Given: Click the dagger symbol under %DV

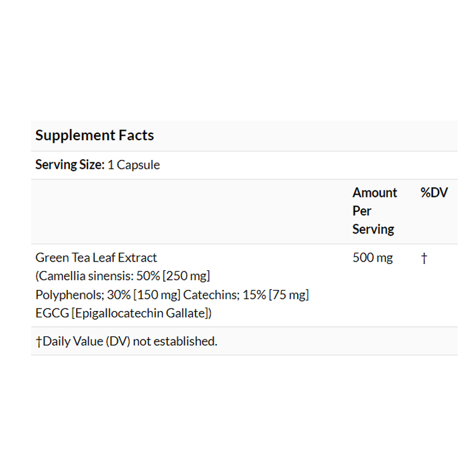Looking at the screenshot, I should [x=424, y=258].
